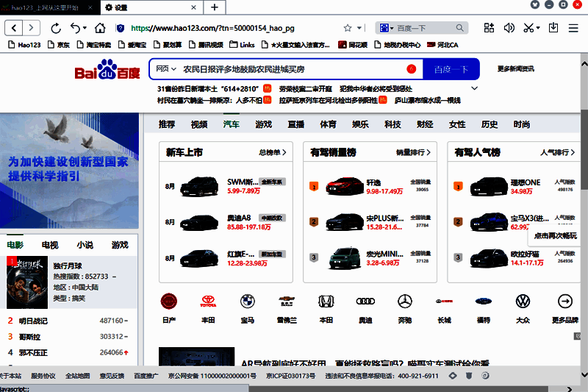Click the Chevrolet 雪佛兰 brand logo
The image size is (588, 392).
[x=287, y=302]
